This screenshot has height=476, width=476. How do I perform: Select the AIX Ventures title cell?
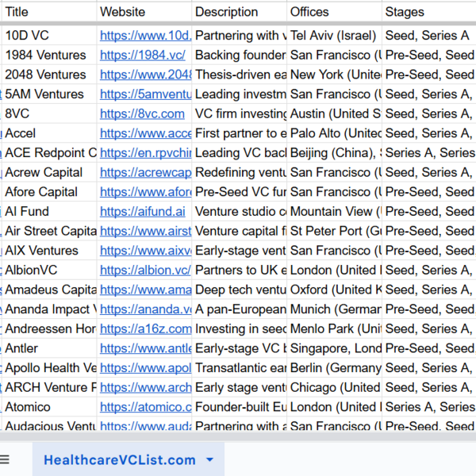pyautogui.click(x=49, y=251)
